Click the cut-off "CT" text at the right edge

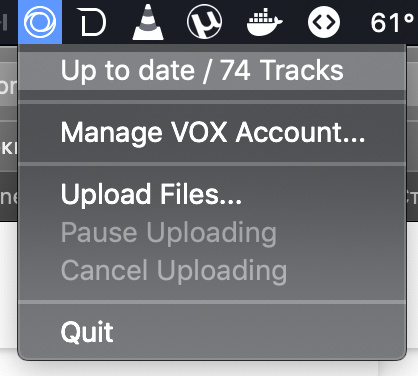tap(412, 198)
